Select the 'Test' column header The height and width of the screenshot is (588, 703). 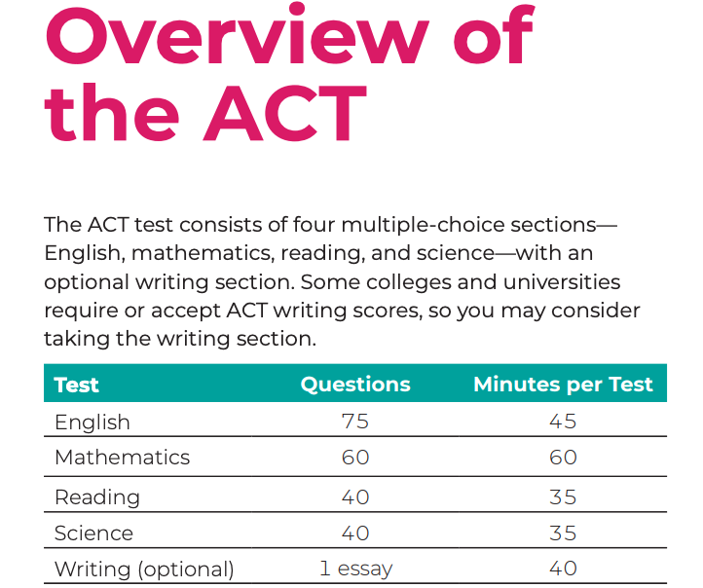tap(76, 385)
